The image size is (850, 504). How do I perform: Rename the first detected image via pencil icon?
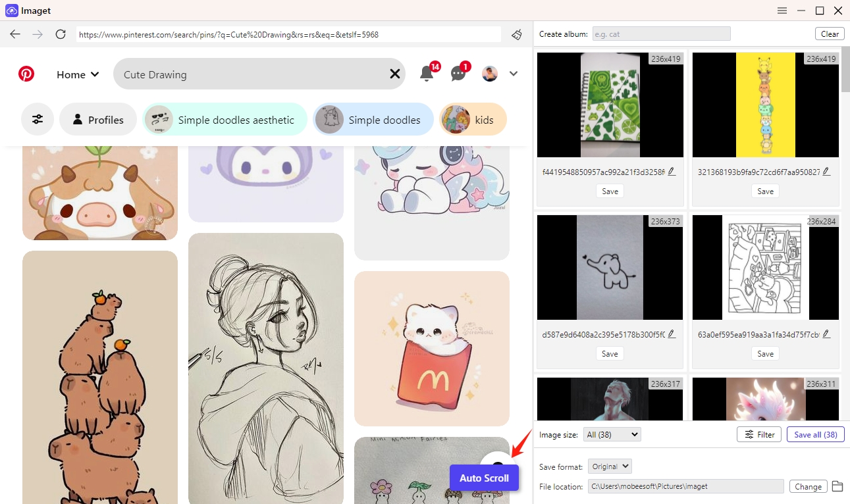pyautogui.click(x=671, y=171)
